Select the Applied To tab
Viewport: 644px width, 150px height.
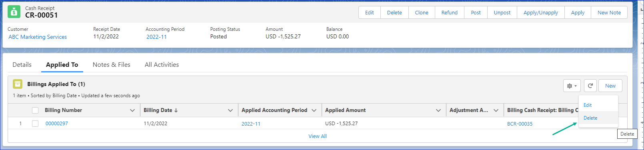click(x=62, y=64)
